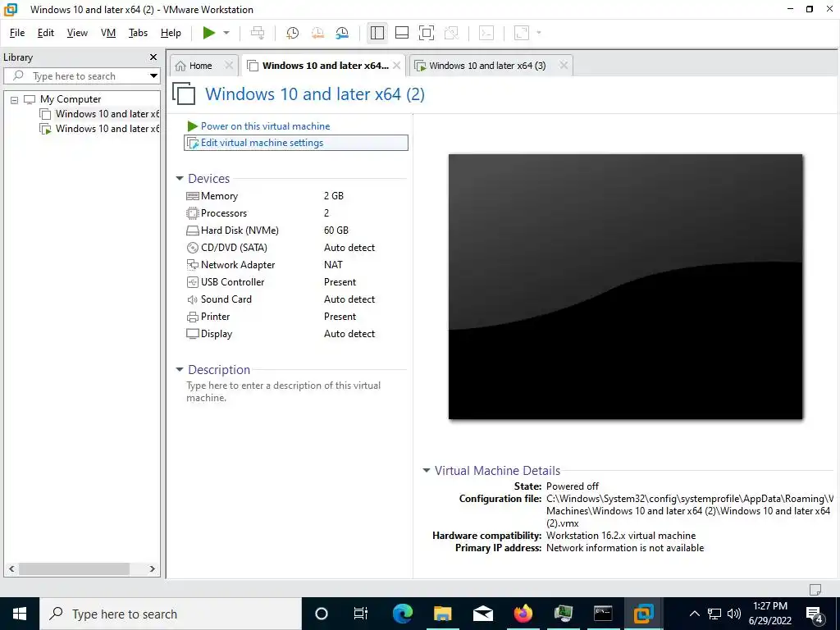Open Task View on the taskbar
The height and width of the screenshot is (630, 840).
(361, 614)
